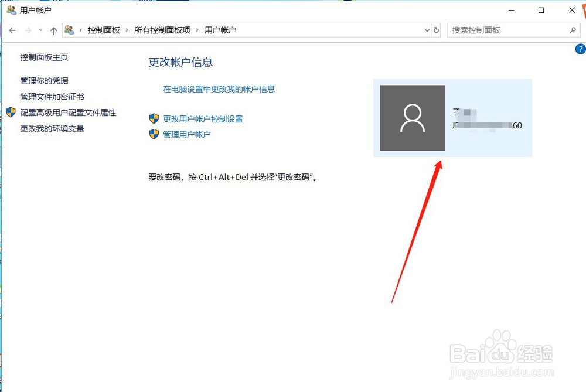The width and height of the screenshot is (586, 392).
Task: Minimize the 用户帐户 window
Action: (511, 11)
